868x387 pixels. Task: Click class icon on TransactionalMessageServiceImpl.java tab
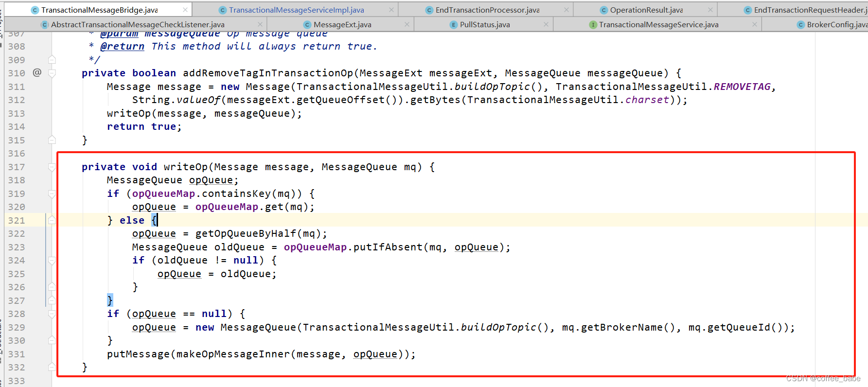(223, 10)
